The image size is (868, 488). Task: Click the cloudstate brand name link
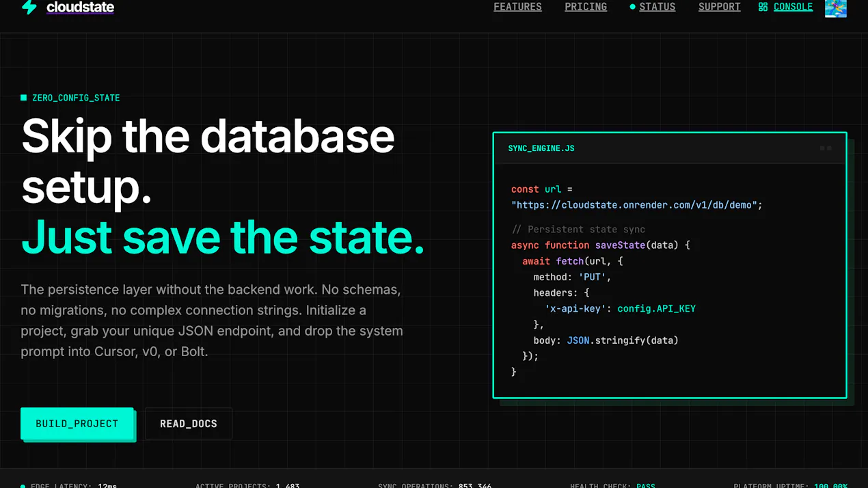[x=80, y=8]
